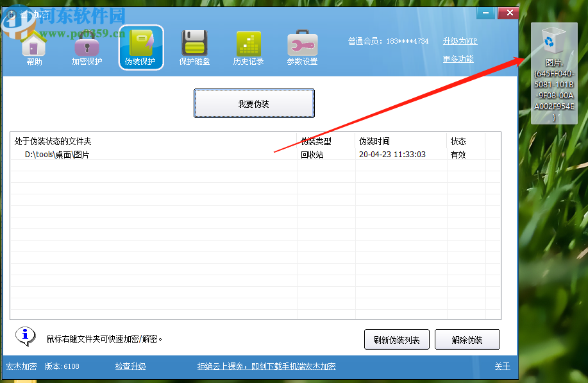Image resolution: width=588 pixels, height=383 pixels.
Task: Click the 有效 status cell
Action: (x=458, y=155)
